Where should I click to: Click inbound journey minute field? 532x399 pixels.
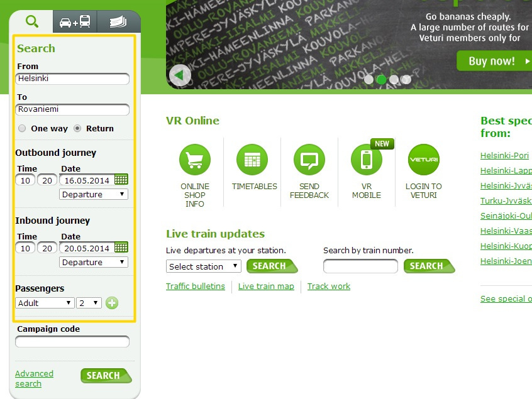click(47, 248)
